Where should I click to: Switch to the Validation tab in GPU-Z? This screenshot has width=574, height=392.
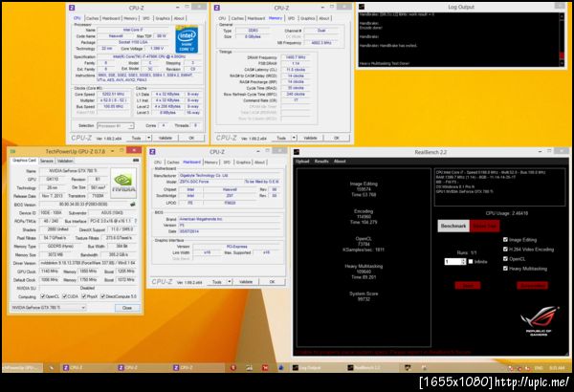(65, 161)
